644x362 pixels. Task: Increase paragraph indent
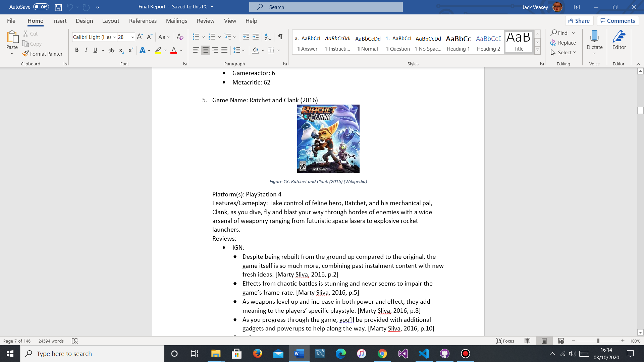tap(256, 37)
